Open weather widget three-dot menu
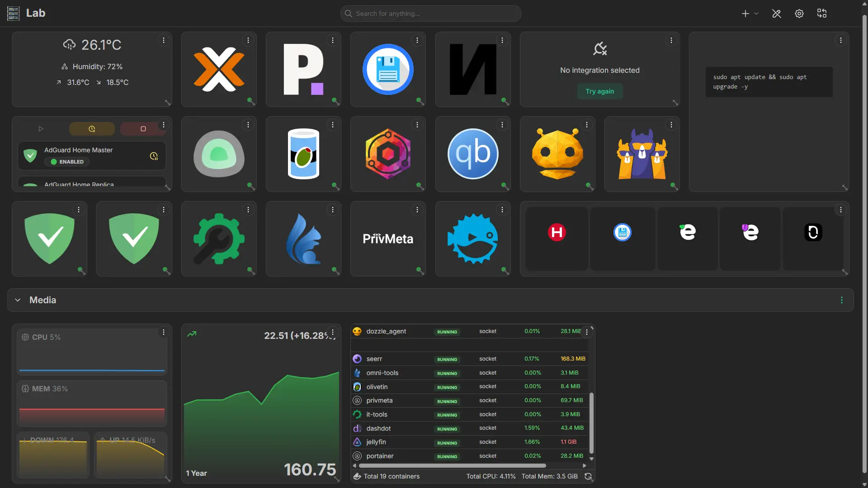The width and height of the screenshot is (868, 488). (x=164, y=40)
